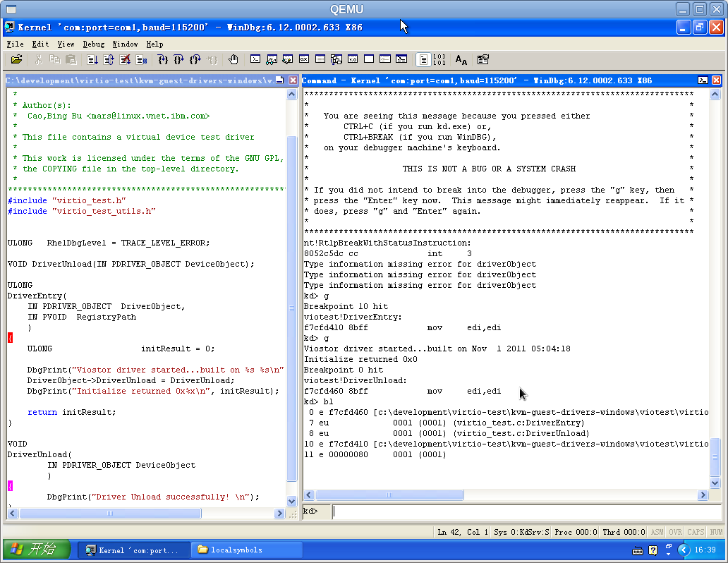Click source pane horizontal scrollbar thumb

point(110,514)
